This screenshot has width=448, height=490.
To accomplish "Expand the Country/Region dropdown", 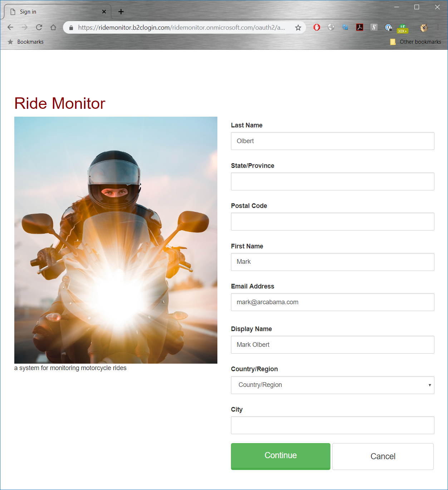I will pyautogui.click(x=333, y=385).
